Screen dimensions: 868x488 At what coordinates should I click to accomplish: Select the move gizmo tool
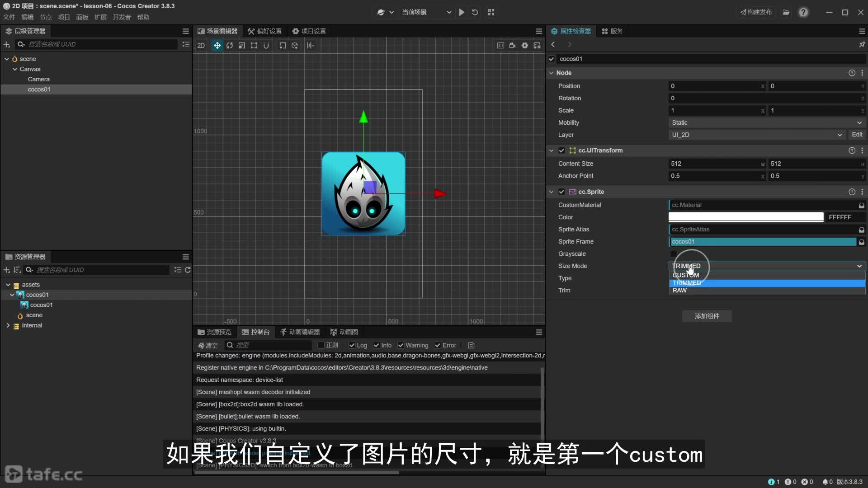click(217, 46)
